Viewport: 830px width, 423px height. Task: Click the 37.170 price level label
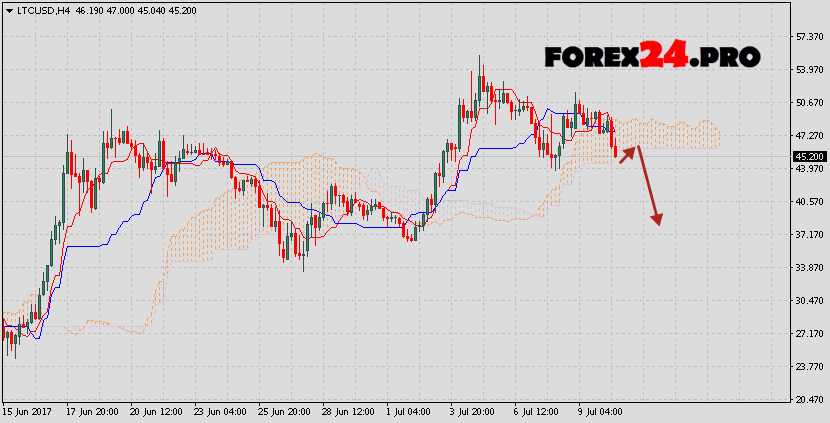[808, 234]
